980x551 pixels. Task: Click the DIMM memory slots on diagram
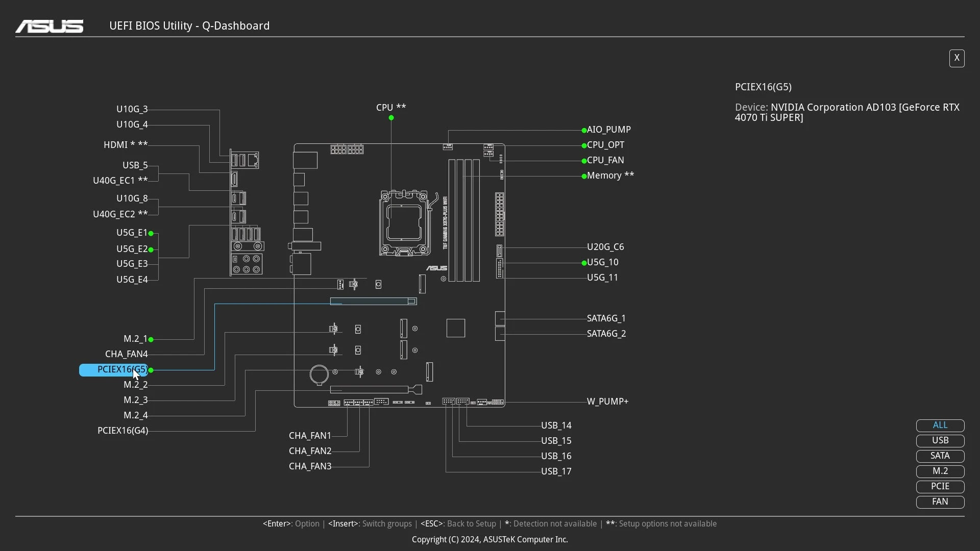click(x=464, y=220)
